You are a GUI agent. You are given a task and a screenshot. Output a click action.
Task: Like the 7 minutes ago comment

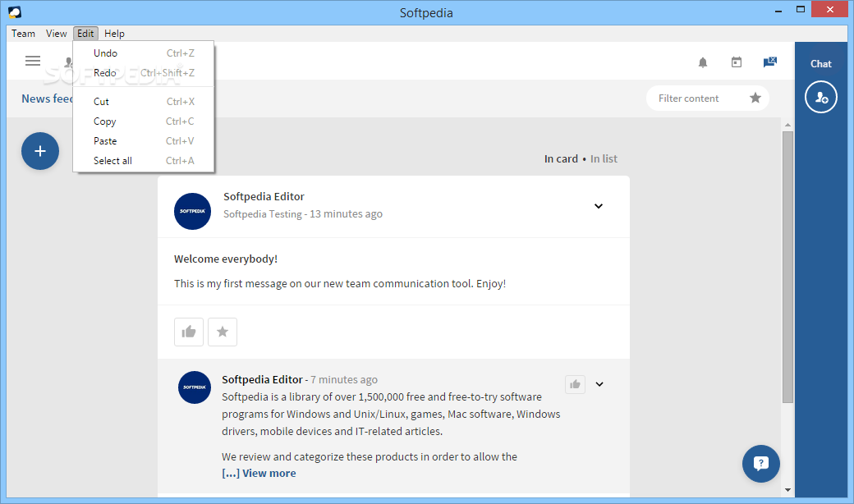pos(575,384)
